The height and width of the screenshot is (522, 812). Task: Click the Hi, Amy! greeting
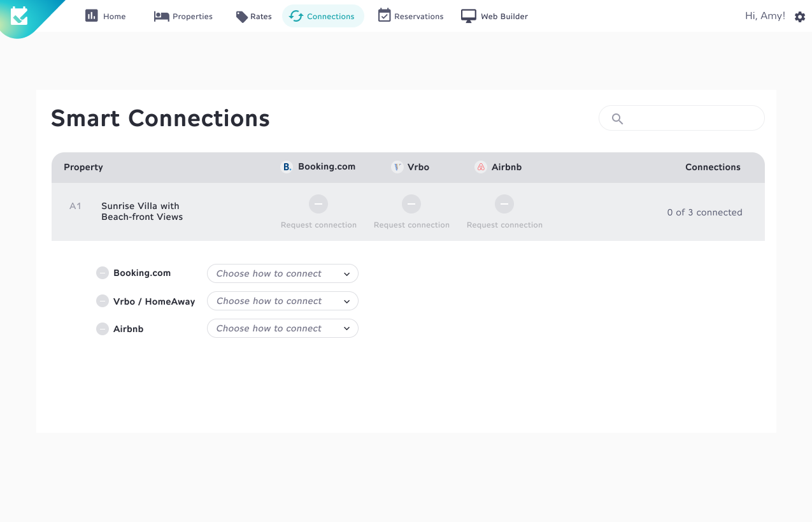[765, 16]
